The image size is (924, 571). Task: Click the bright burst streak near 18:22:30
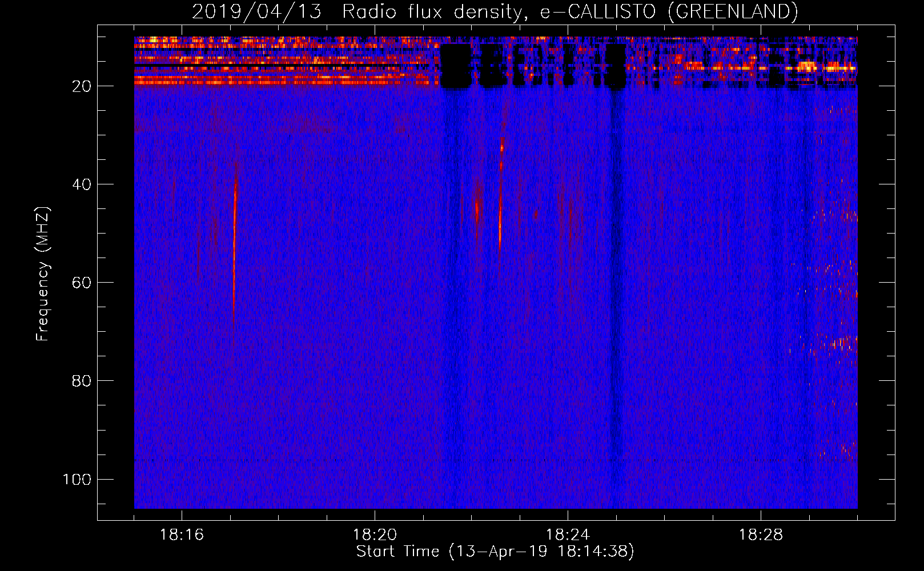(x=501, y=194)
